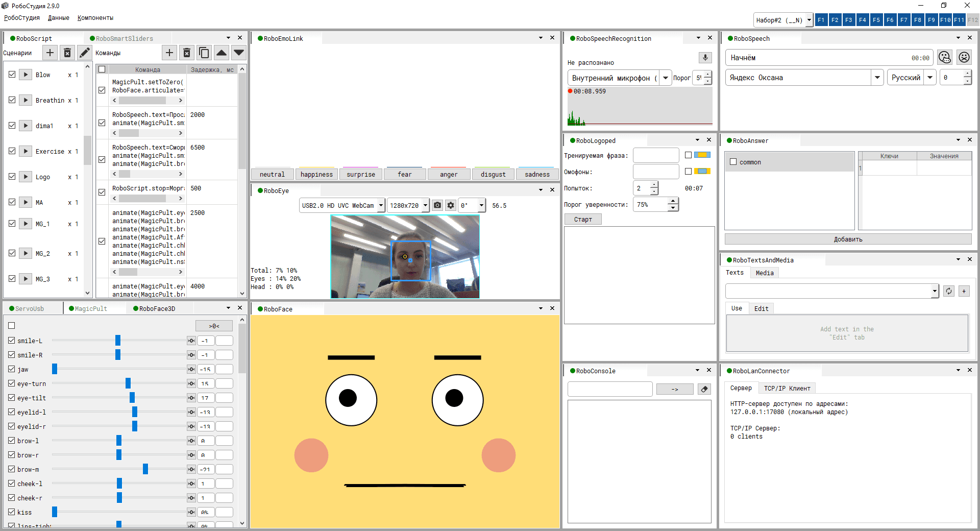This screenshot has height=531, width=980.
Task: Open the Компоненты menu
Action: pos(95,18)
